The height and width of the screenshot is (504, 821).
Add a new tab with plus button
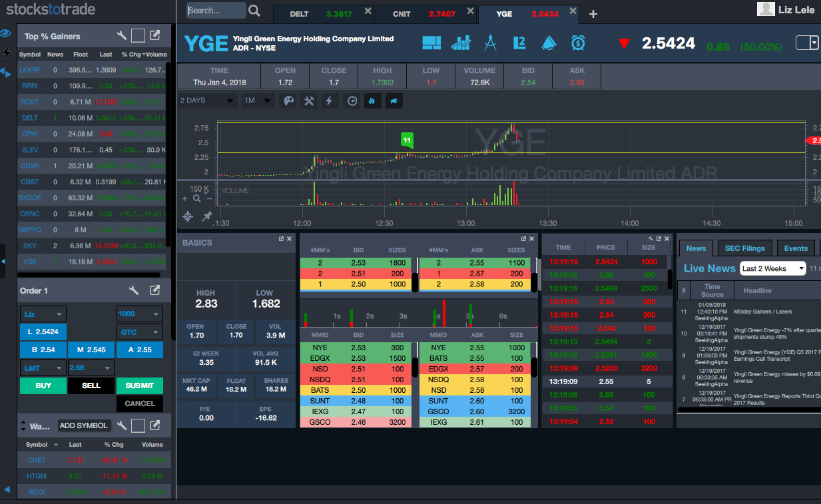pos(593,14)
